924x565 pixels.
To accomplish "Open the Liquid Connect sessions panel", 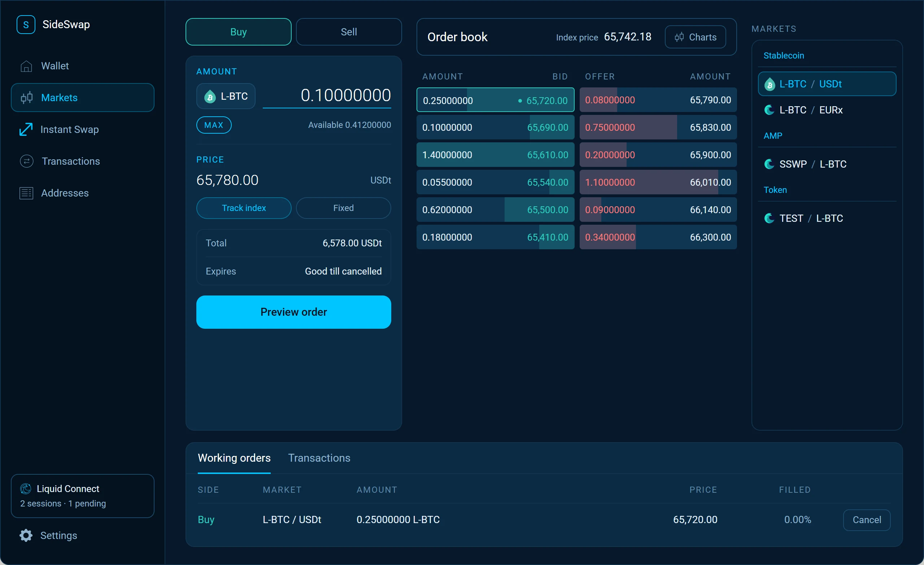I will [x=83, y=496].
